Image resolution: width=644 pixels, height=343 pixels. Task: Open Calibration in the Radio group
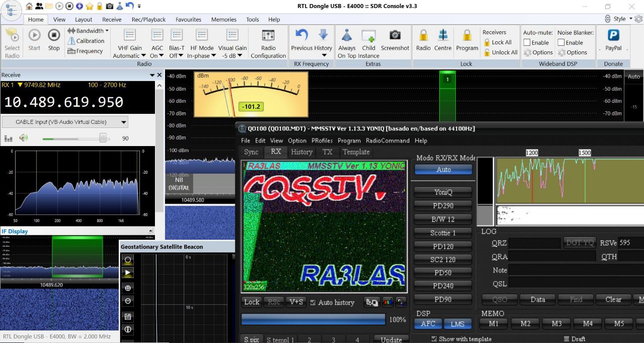[x=86, y=41]
